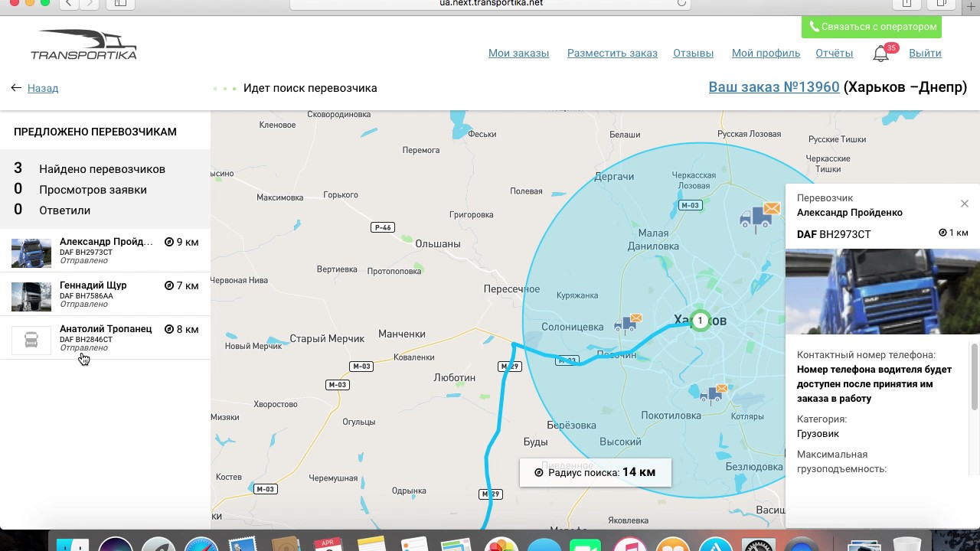Click the P-46 road sign on the map

point(381,227)
